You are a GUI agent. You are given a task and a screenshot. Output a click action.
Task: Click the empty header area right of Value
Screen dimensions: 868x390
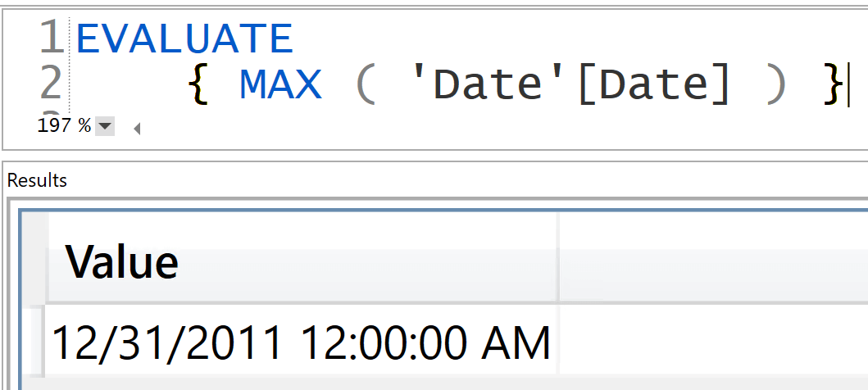pos(714,258)
